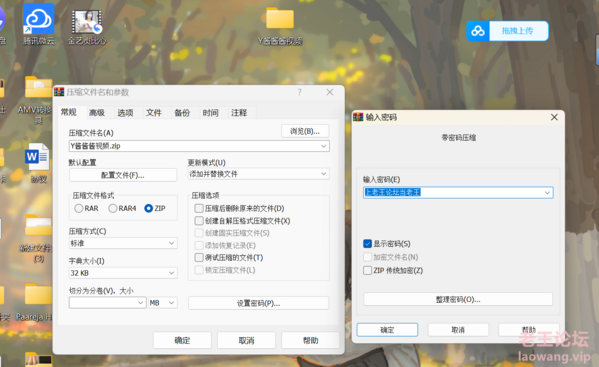Image resolution: width=599 pixels, height=367 pixels.
Task: Check 压缩后删除原来的文件(D)
Action: point(199,209)
